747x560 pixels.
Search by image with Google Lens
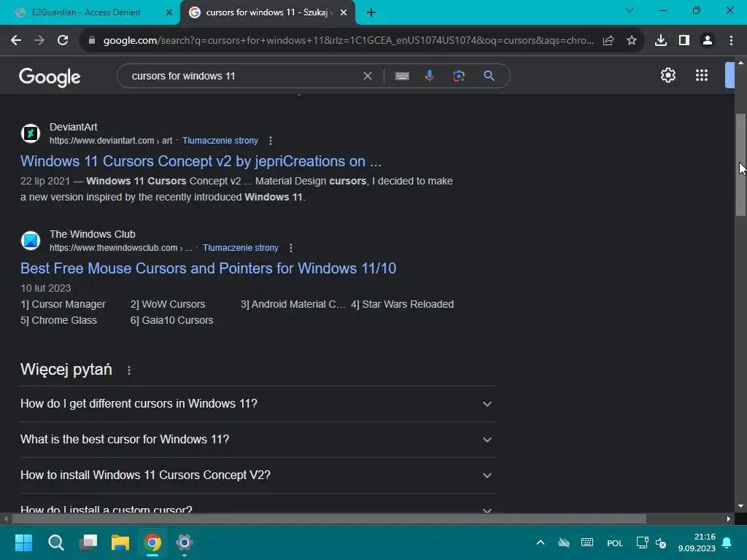pos(458,76)
